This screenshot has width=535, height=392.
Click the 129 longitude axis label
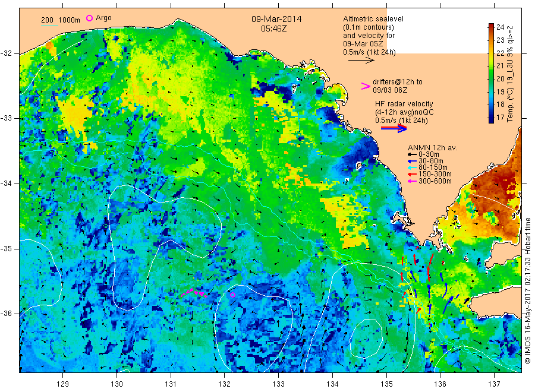click(x=63, y=384)
